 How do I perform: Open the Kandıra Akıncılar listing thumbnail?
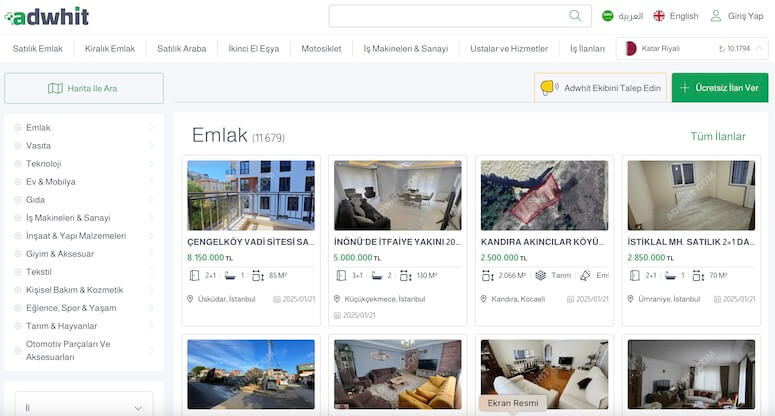point(544,195)
